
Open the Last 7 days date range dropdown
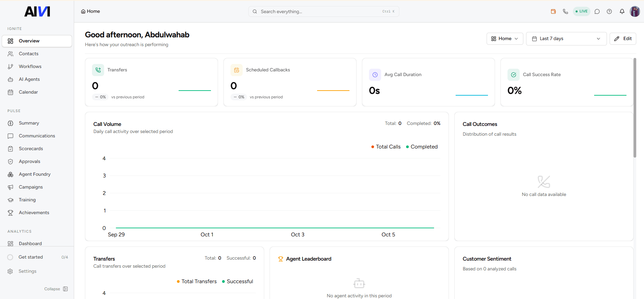point(566,39)
